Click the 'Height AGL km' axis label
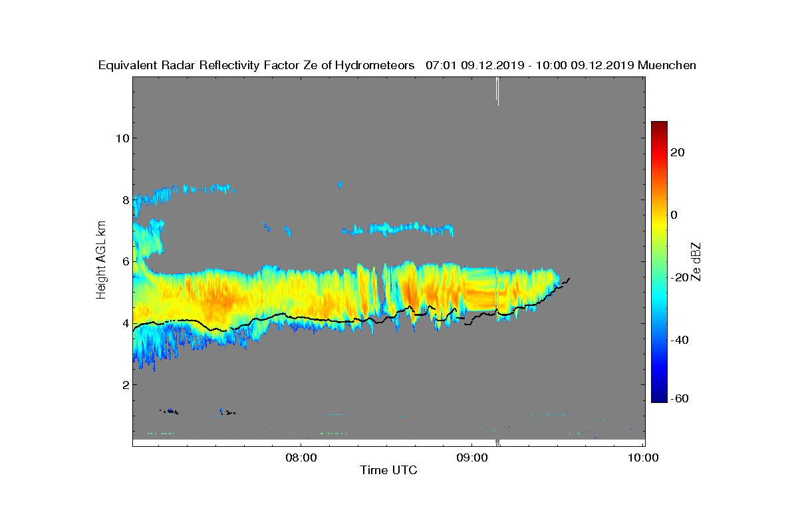The width and height of the screenshot is (798, 532). point(101,261)
